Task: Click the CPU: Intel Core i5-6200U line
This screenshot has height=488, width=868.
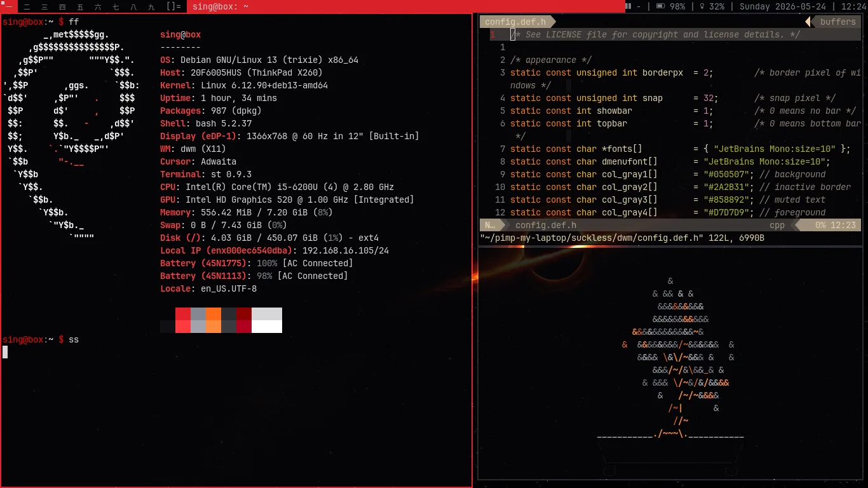Action: (x=277, y=187)
